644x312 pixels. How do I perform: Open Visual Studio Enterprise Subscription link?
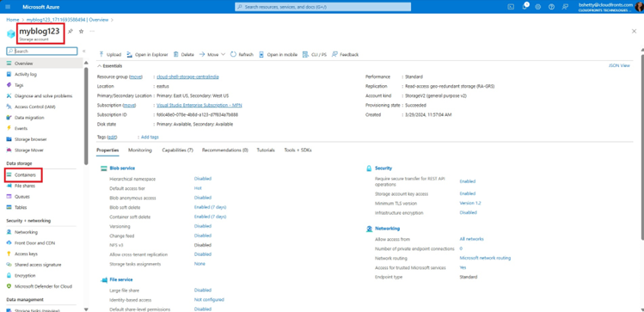(199, 105)
